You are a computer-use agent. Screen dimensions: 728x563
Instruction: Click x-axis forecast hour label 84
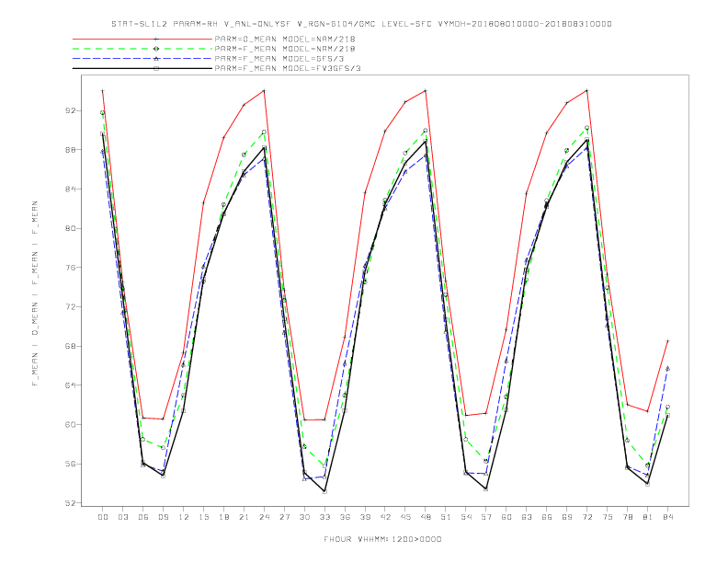667,517
